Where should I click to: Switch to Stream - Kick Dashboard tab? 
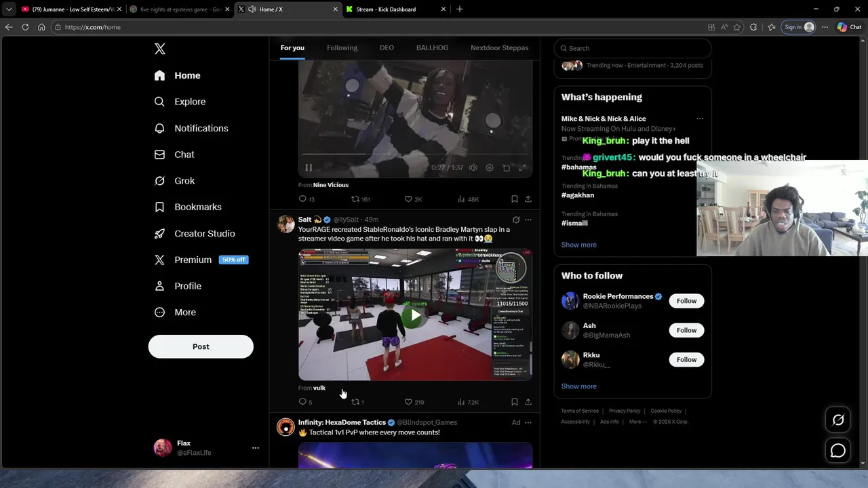tap(395, 9)
